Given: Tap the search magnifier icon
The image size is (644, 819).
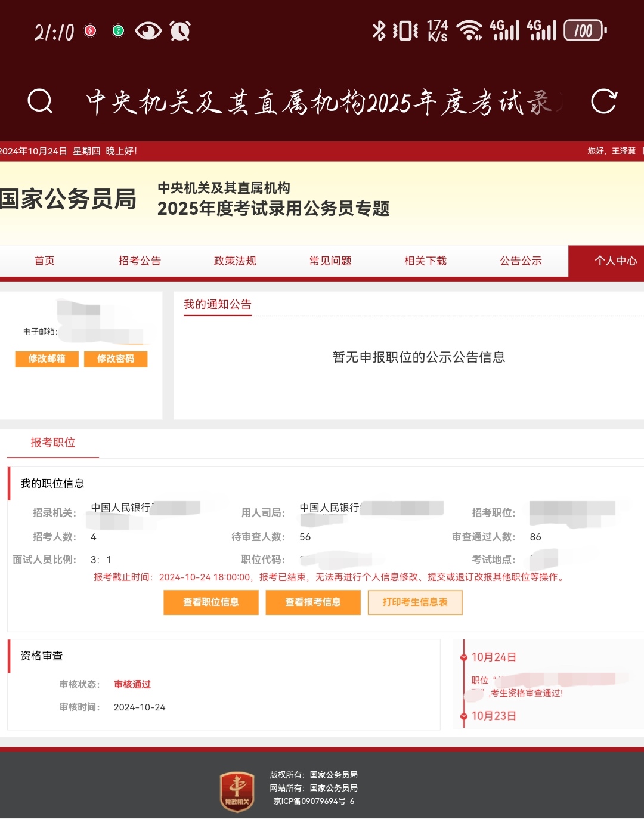Looking at the screenshot, I should click(40, 101).
